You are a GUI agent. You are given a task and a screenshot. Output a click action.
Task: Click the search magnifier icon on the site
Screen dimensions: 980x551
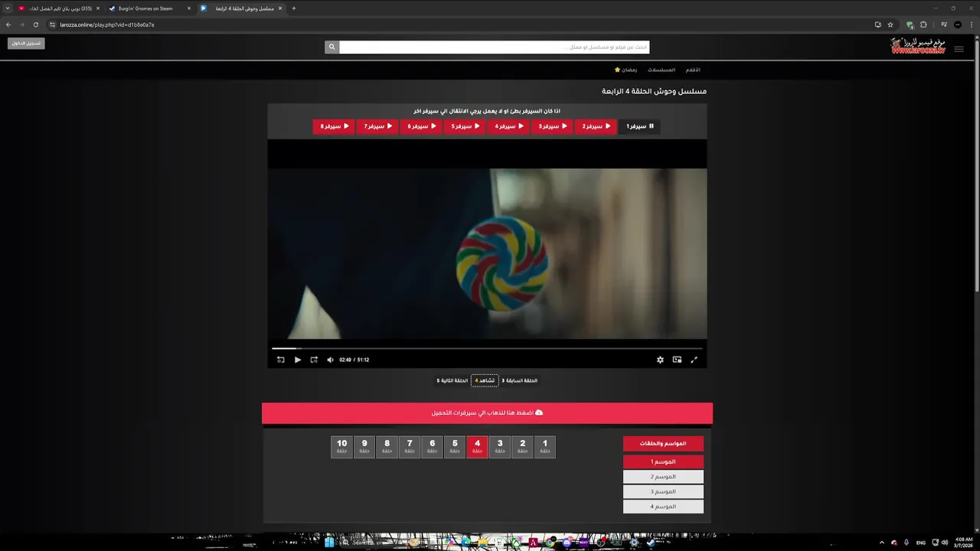pos(332,47)
